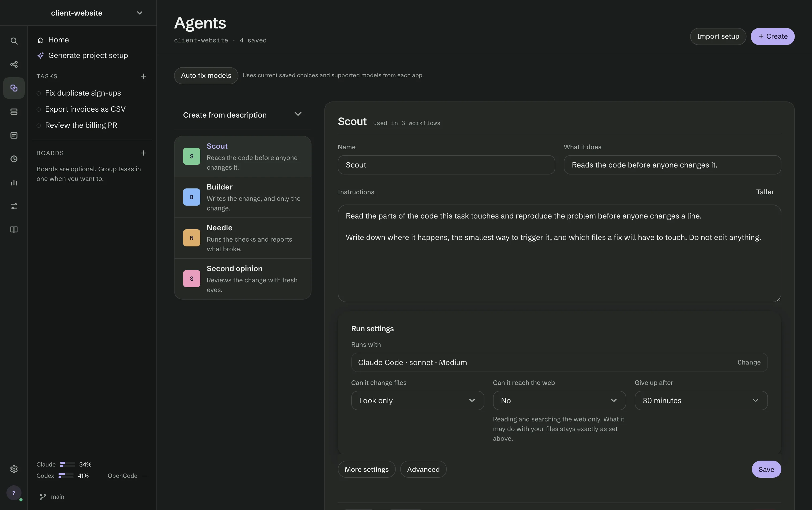This screenshot has width=812, height=510.
Task: Click the status circle beside Review the billing PR
Action: coord(38,125)
